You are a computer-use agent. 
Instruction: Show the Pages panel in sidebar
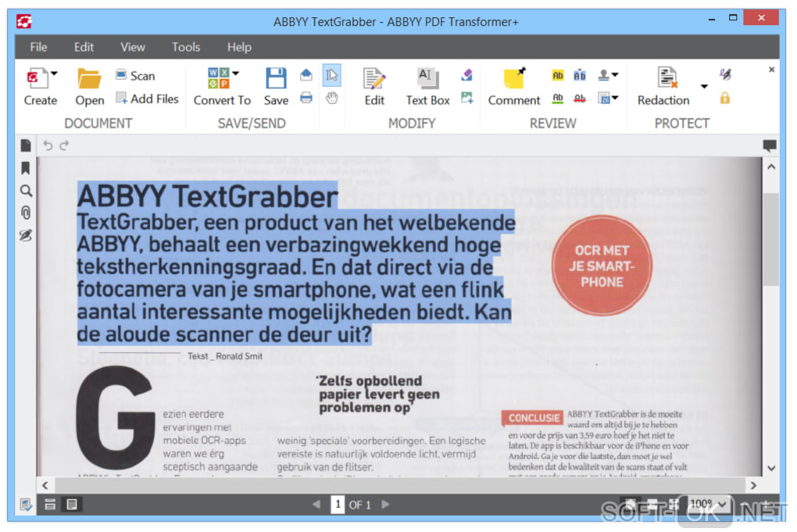tap(26, 146)
